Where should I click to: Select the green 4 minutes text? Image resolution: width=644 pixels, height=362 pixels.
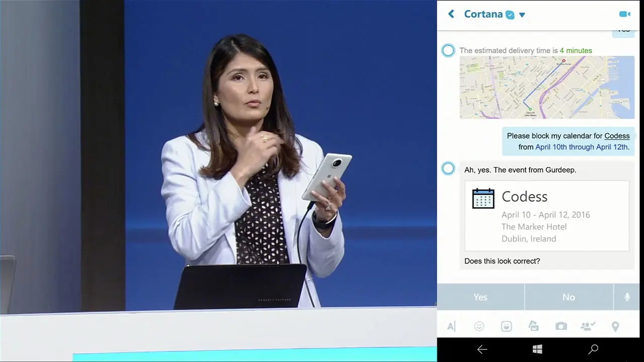576,50
